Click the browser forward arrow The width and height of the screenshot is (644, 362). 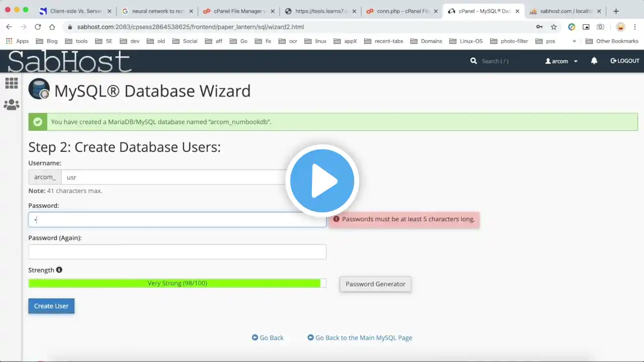[x=23, y=27]
